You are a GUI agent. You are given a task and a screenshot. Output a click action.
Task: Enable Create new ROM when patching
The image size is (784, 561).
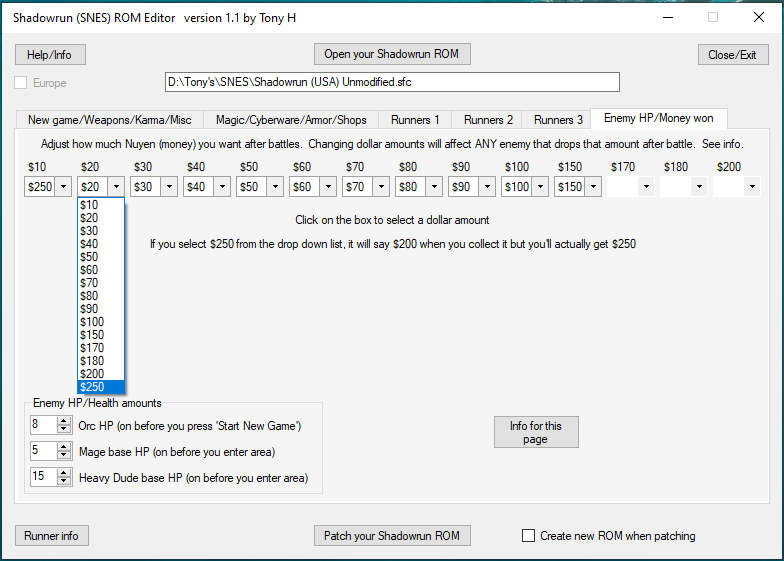529,536
